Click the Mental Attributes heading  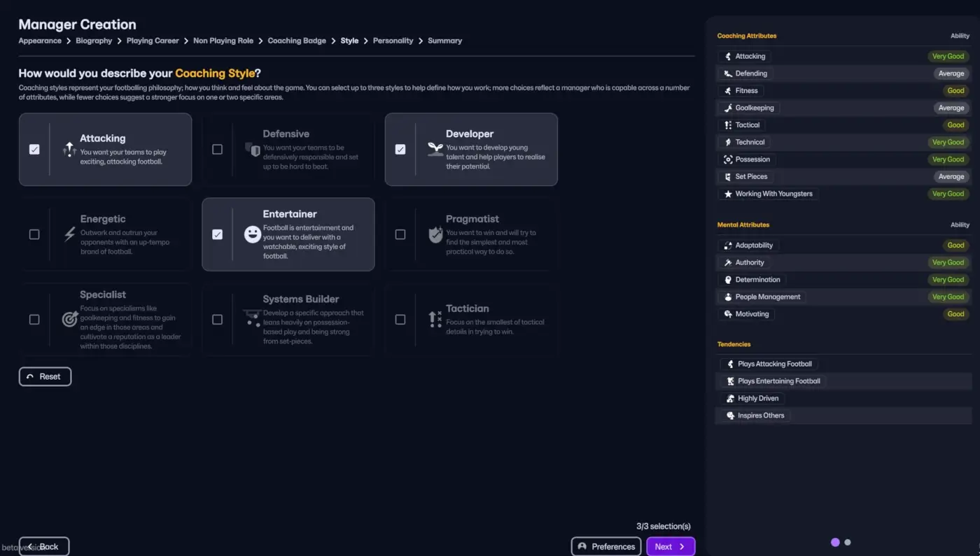(x=743, y=224)
